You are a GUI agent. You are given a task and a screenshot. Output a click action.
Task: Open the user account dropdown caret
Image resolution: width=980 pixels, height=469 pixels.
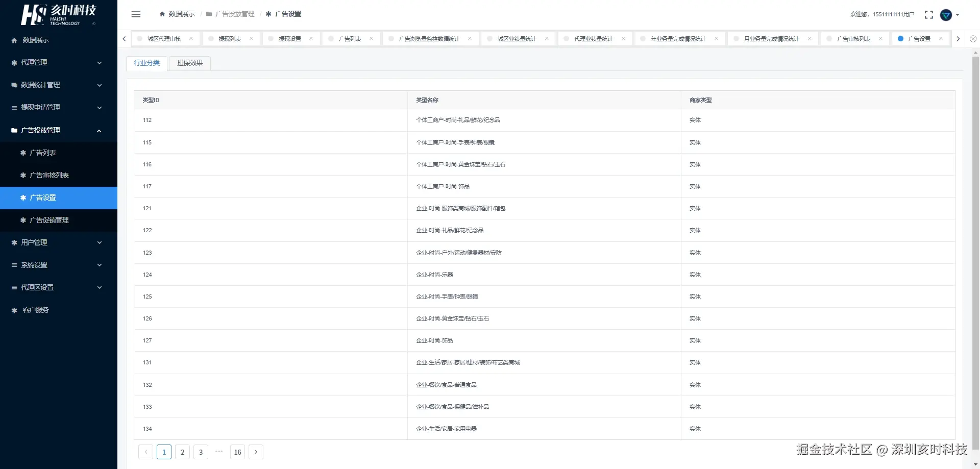point(958,15)
